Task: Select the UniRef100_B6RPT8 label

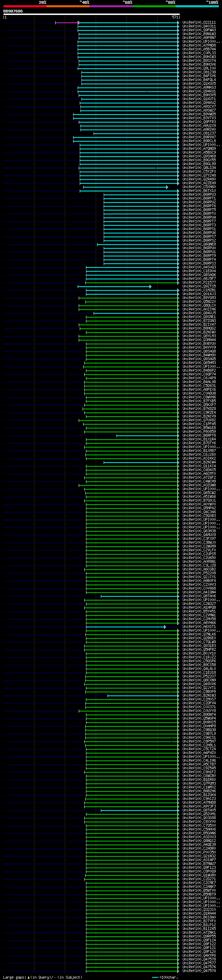Action: click(199, 436)
